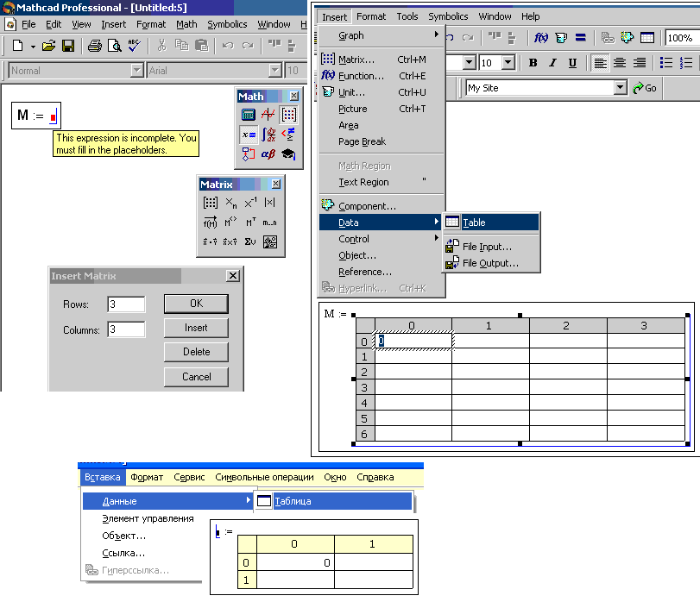Expand the Control submenu
The image size is (700, 602).
[382, 239]
